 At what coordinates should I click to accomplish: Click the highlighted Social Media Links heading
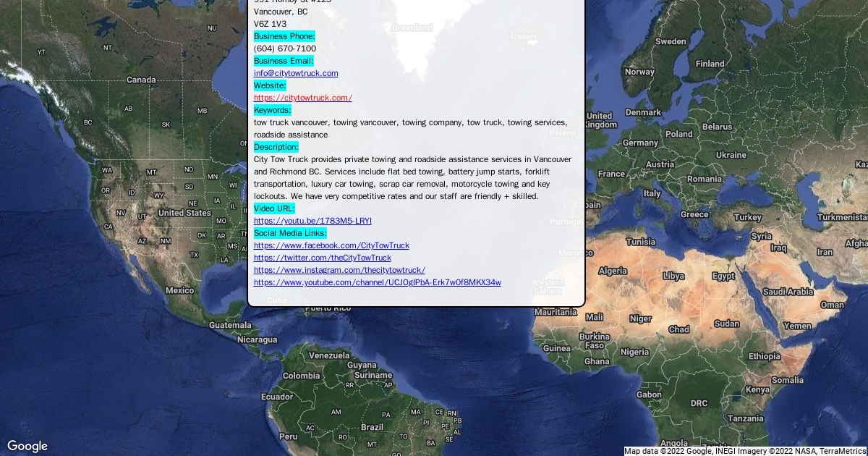[x=290, y=233]
